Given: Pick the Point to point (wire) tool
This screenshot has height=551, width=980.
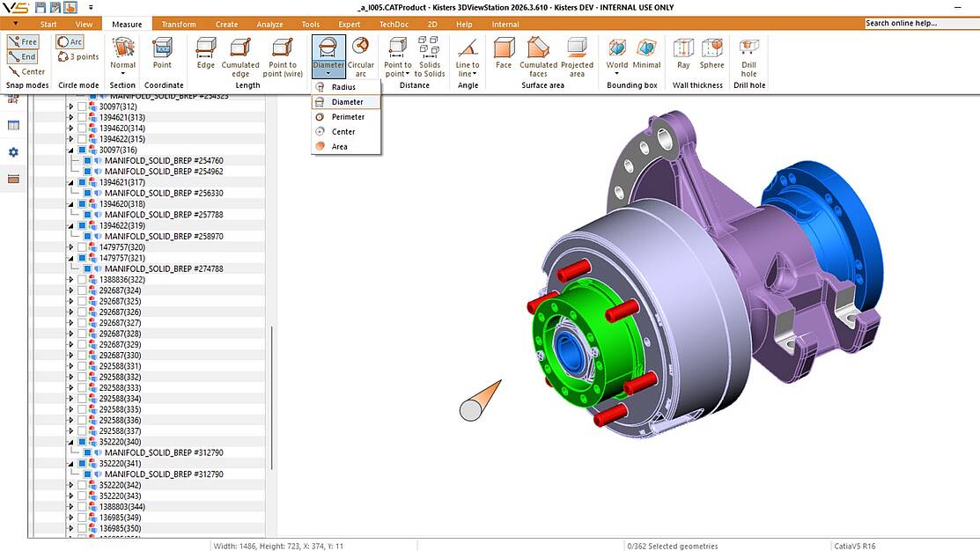Looking at the screenshot, I should tap(283, 56).
